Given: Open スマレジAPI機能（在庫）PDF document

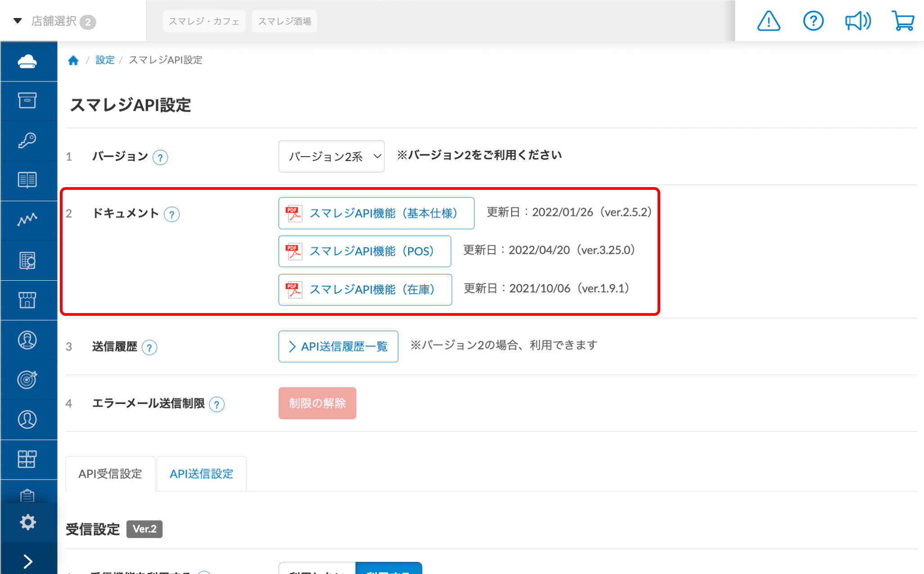Looking at the screenshot, I should click(365, 289).
